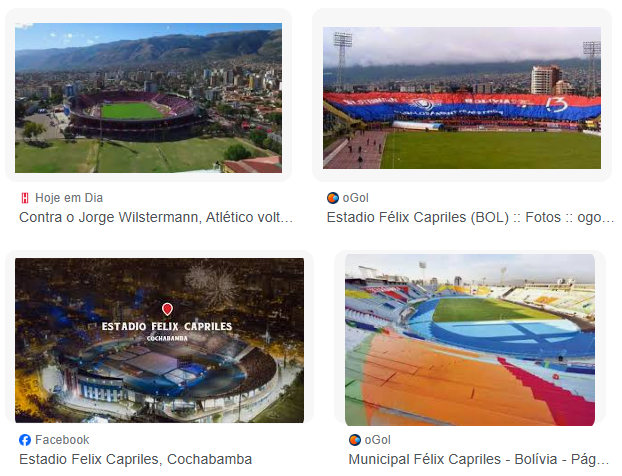Click the 'ESTADIO FELIX CAPRILES' overlay text in the image
Image resolution: width=622 pixels, height=476 pixels.
point(167,326)
